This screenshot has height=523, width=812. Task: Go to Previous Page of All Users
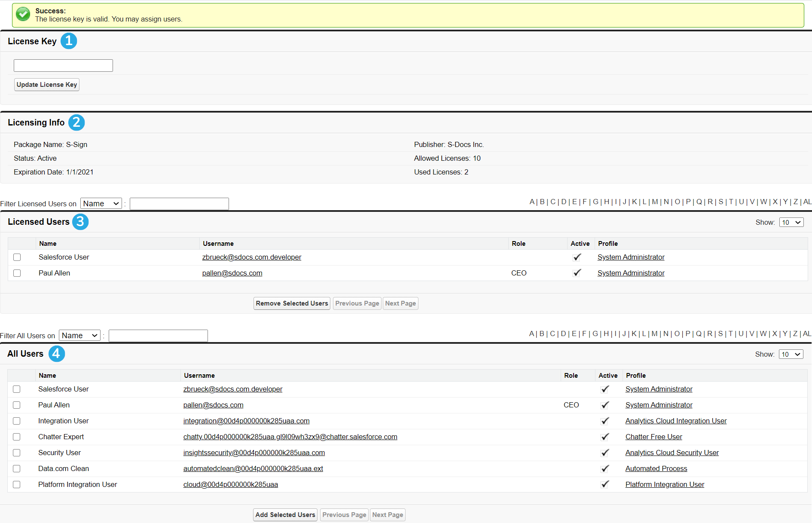pos(344,515)
